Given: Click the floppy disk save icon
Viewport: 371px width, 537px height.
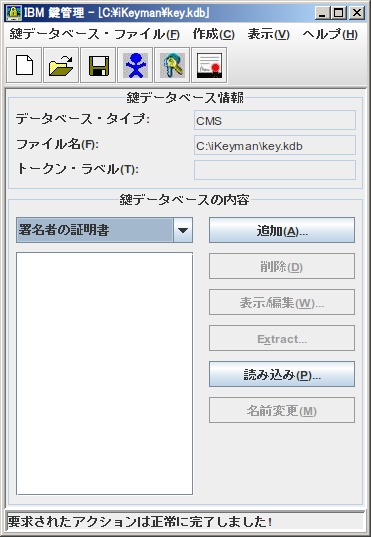Looking at the screenshot, I should [98, 65].
